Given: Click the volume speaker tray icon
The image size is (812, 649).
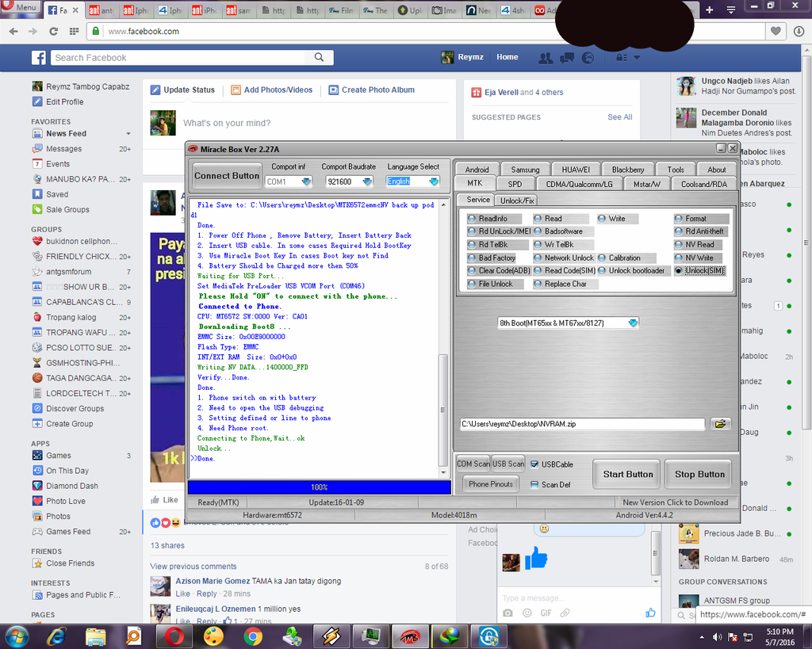Looking at the screenshot, I should pyautogui.click(x=717, y=637).
